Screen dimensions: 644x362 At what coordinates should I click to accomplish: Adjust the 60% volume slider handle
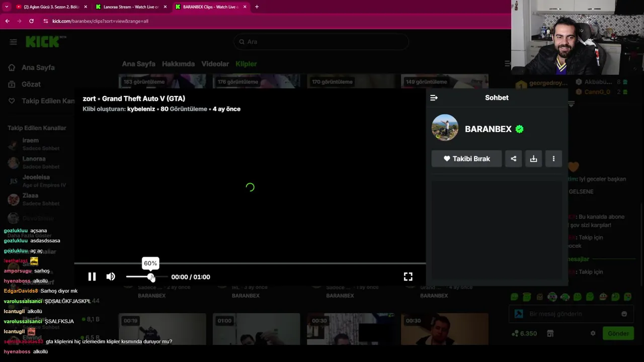click(150, 277)
